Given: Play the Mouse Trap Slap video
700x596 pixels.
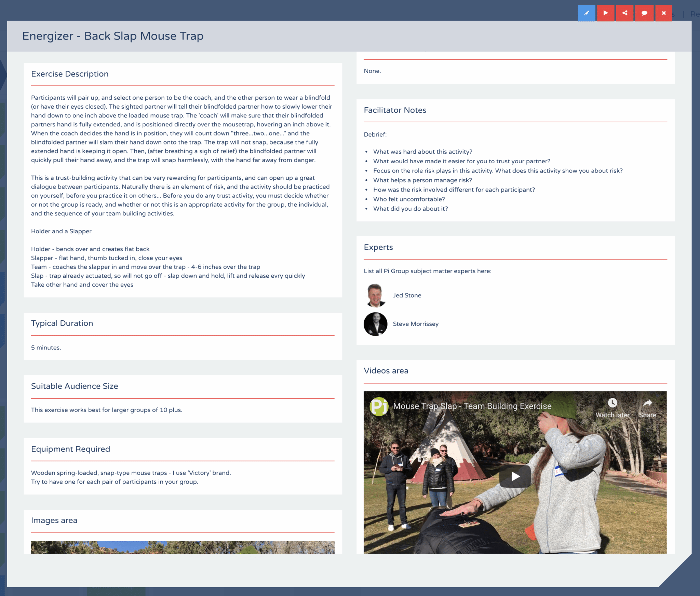Looking at the screenshot, I should click(515, 476).
